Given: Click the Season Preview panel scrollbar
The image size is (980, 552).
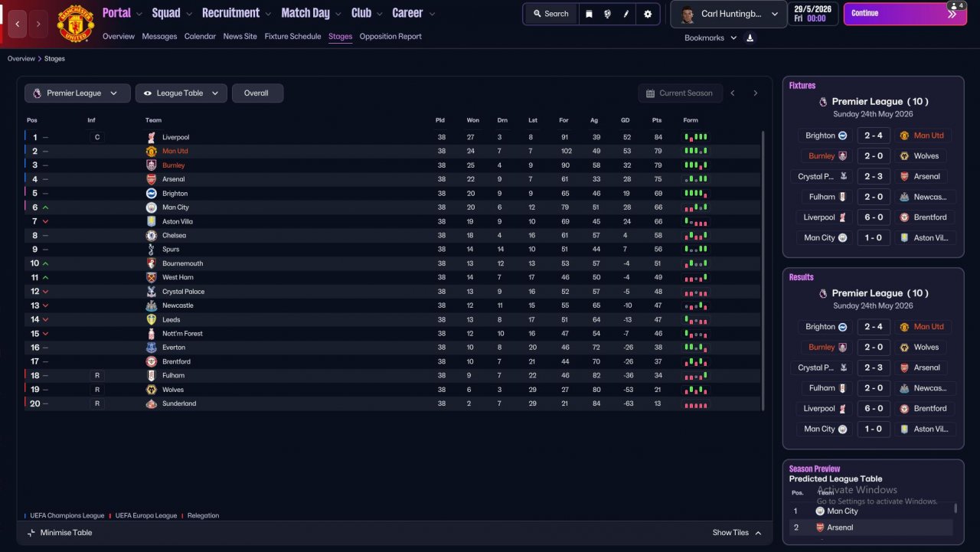Looking at the screenshot, I should tap(955, 508).
